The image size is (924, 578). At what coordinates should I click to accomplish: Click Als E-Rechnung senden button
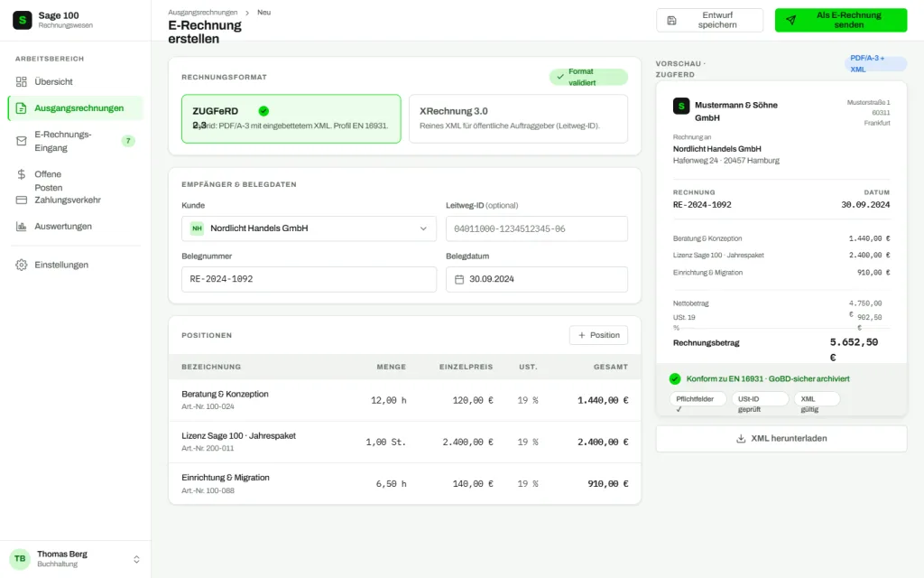pos(841,21)
